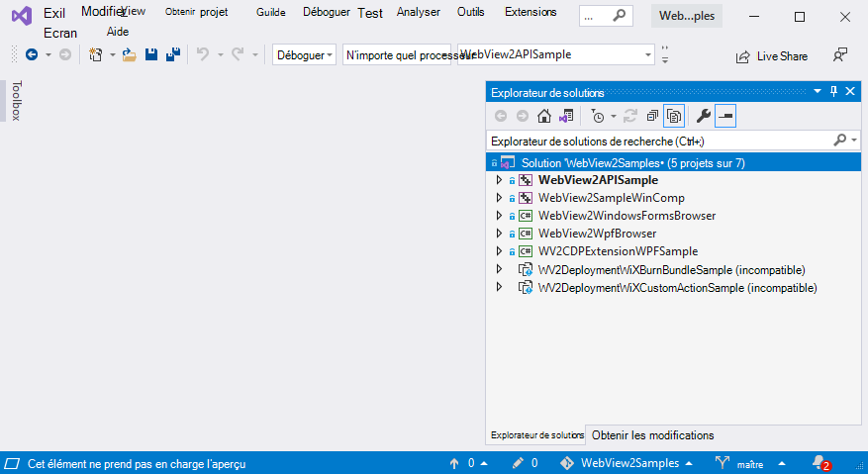Expand the WebView2SampleWinComp project node

click(499, 198)
